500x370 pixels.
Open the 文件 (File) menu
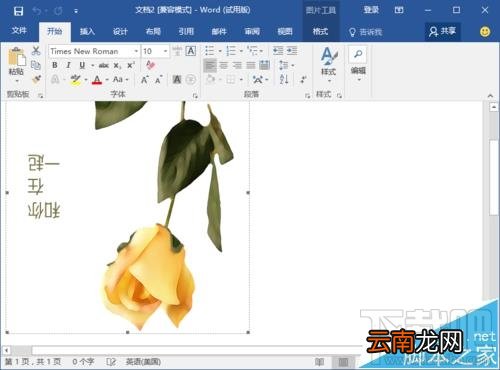click(x=19, y=31)
